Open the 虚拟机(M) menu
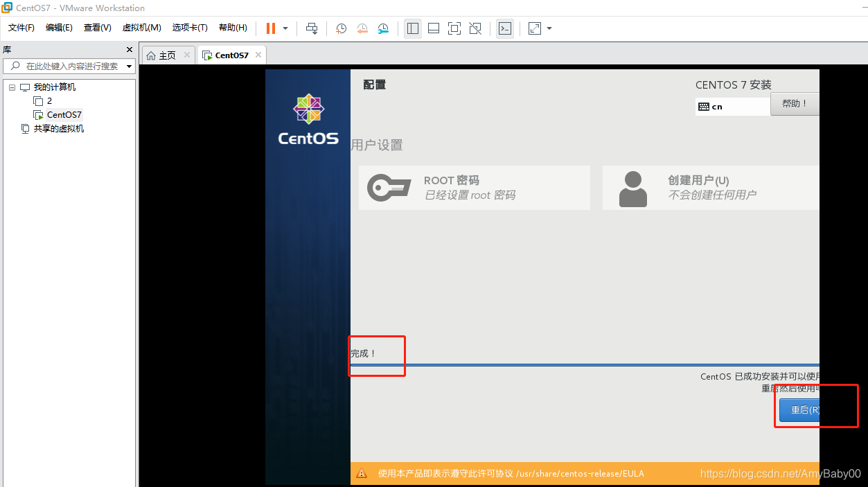This screenshot has width=868, height=487. (x=141, y=28)
